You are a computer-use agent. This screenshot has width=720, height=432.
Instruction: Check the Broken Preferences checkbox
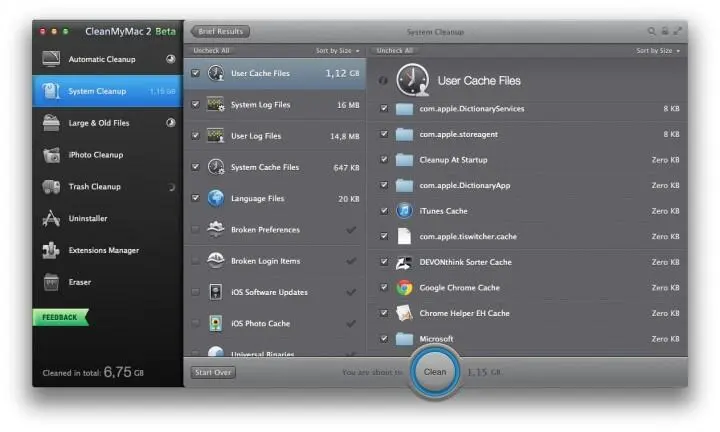click(x=196, y=229)
